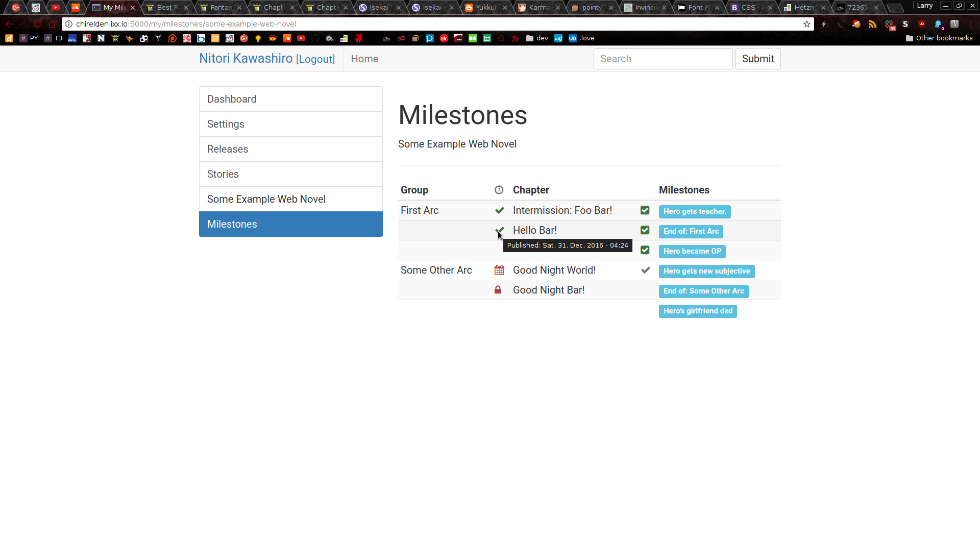
Task: Uncheck the Hero became OP milestone checkbox
Action: [645, 250]
